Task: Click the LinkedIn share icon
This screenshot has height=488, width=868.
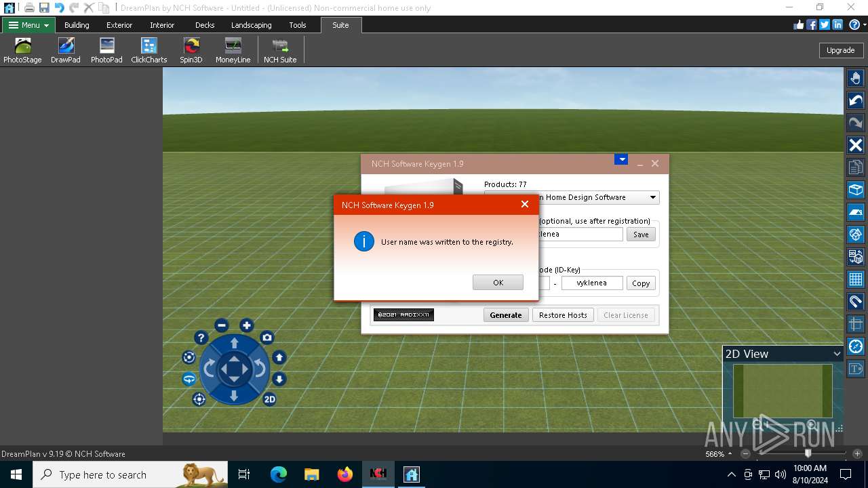Action: point(837,24)
